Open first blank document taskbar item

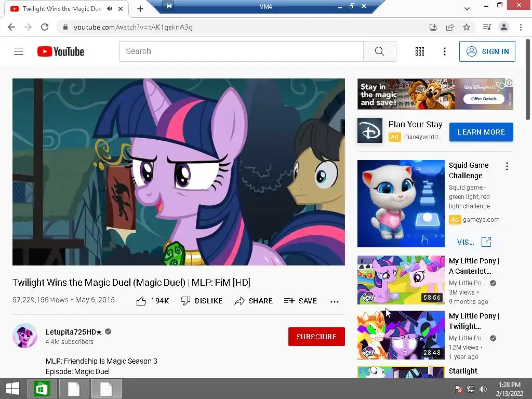(x=74, y=389)
